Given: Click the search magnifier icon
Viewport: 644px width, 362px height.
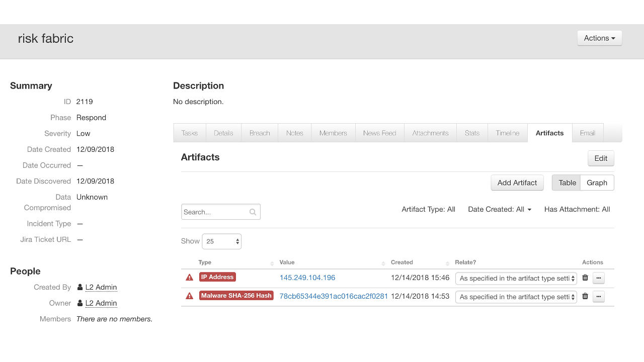Looking at the screenshot, I should tap(253, 212).
